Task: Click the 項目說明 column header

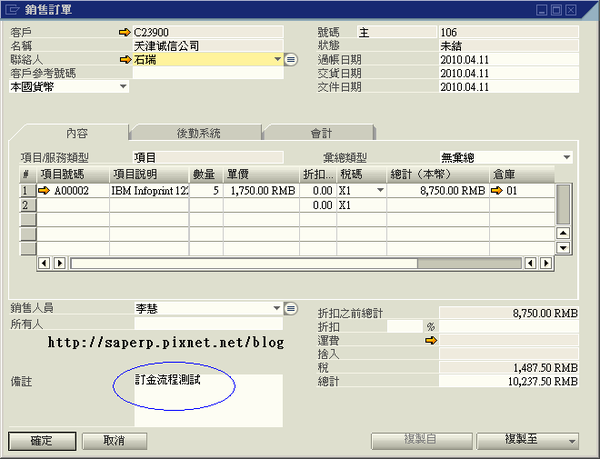Action: point(149,174)
